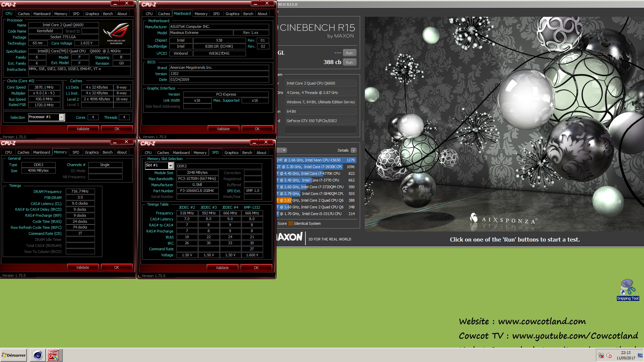Screen dimensions: 644x362
Task: Click the Cinebench panel splitter handle
Action: tap(363, 130)
